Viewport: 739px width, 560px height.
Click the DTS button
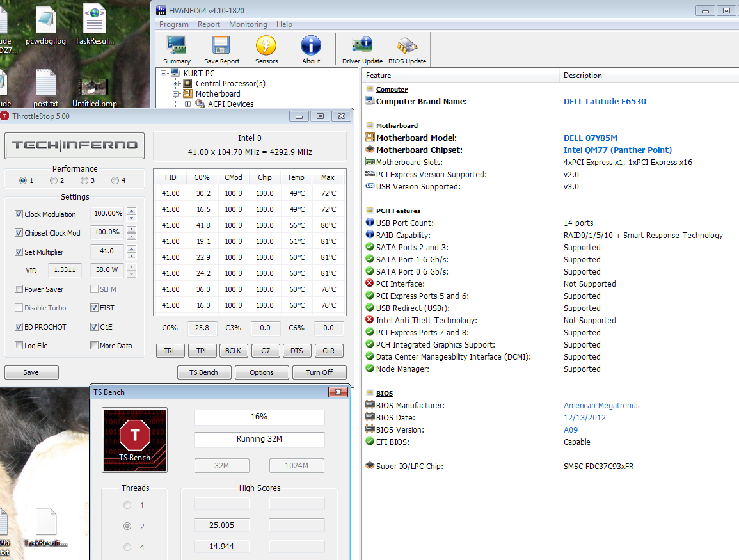(x=297, y=351)
